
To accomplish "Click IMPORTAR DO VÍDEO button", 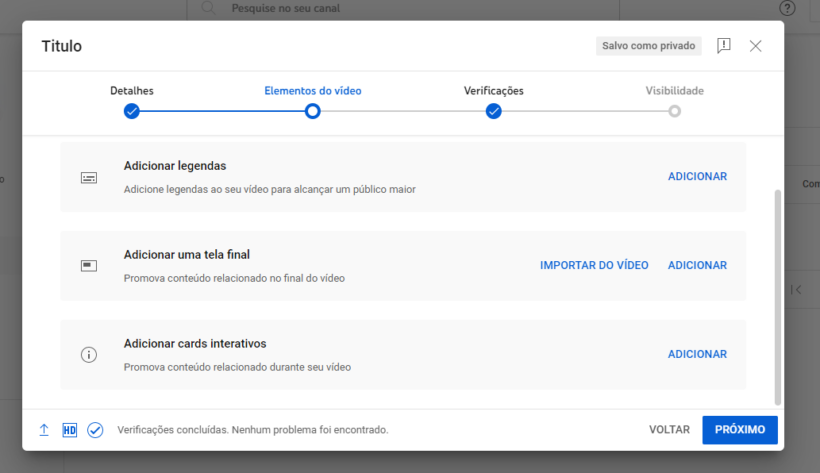I will [x=594, y=265].
